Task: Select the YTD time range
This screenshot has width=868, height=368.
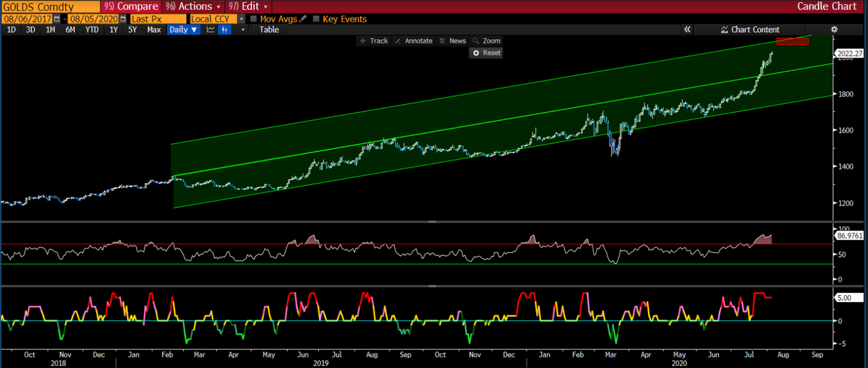Action: pos(92,30)
